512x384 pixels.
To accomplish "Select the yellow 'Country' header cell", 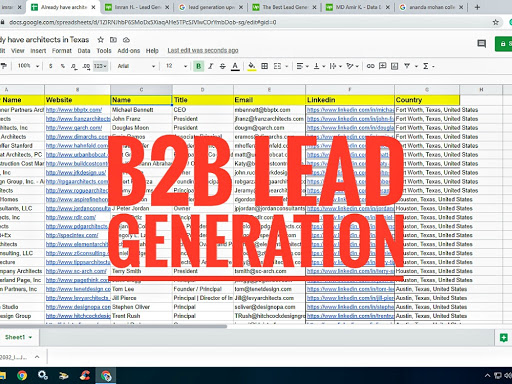I will click(x=427, y=100).
